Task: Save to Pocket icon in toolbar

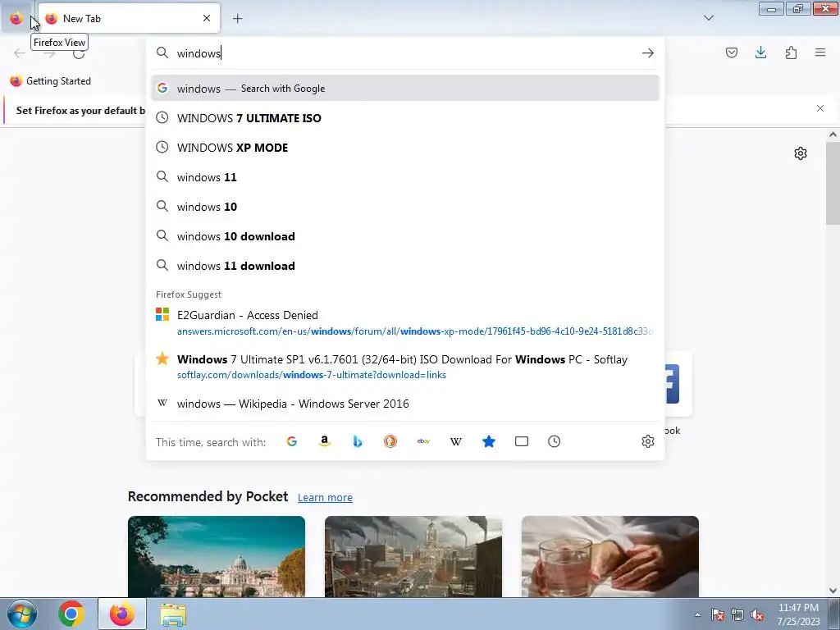Action: [x=731, y=52]
